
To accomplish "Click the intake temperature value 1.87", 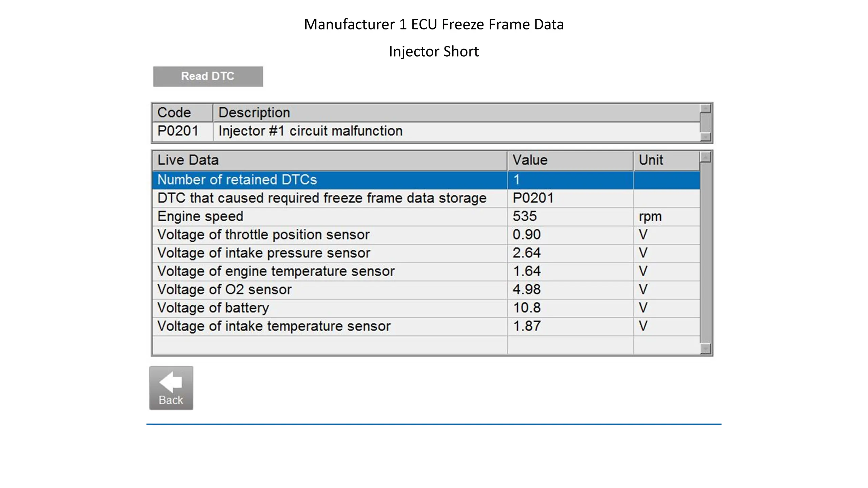I will coord(570,326).
